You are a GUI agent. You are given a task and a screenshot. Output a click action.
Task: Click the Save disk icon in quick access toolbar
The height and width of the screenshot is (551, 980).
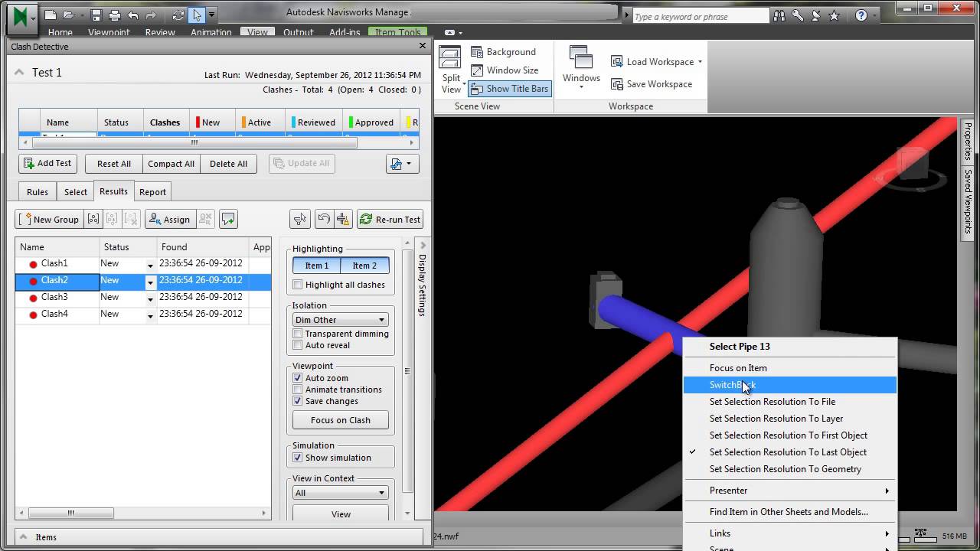(96, 15)
